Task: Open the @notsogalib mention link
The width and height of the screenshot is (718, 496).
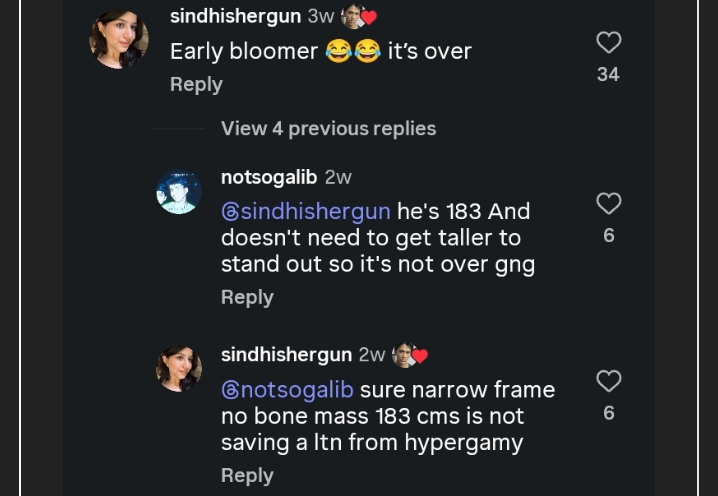Action: pyautogui.click(x=287, y=390)
